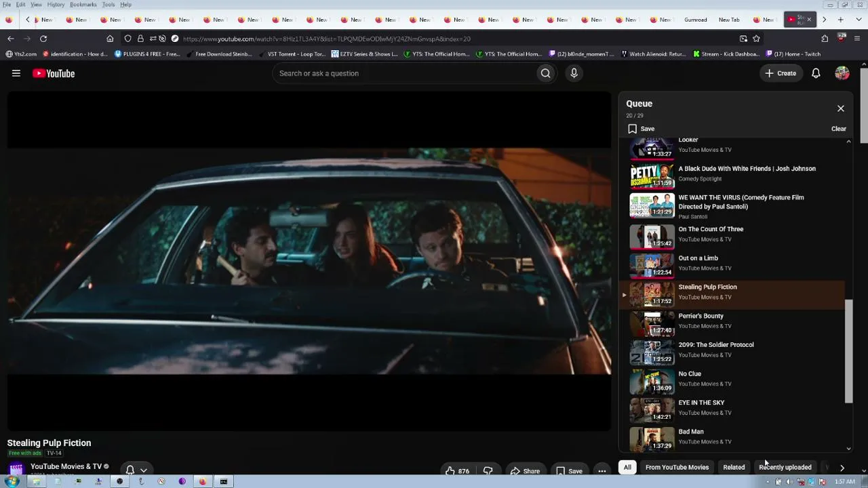Open Perrier's Bounty thumbnail
Screen dimensions: 868x488
coord(652,323)
